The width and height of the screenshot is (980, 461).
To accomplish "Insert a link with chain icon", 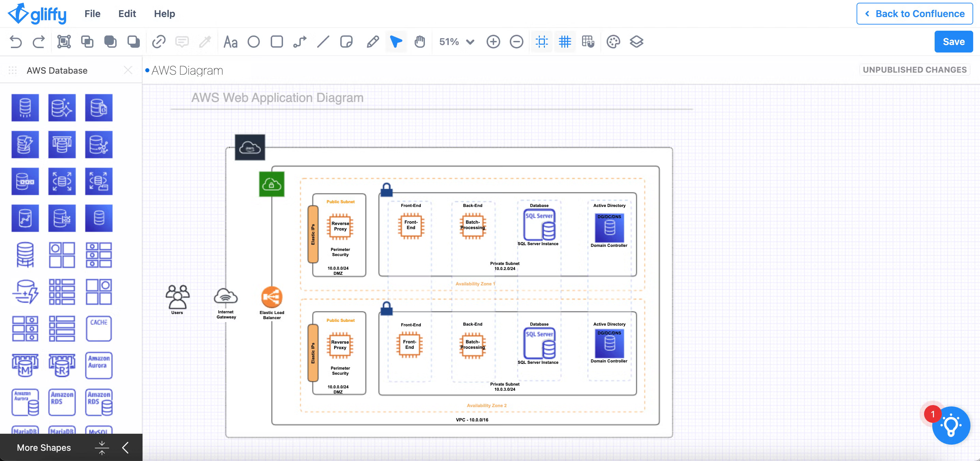I will click(159, 42).
